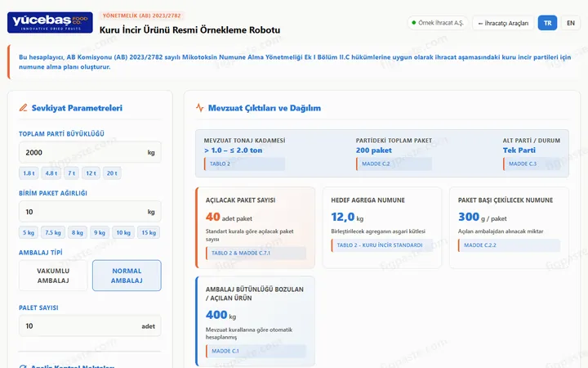Pick the 9 kg package weight preset
Image resolution: width=588 pixels, height=368 pixels.
pyautogui.click(x=100, y=232)
